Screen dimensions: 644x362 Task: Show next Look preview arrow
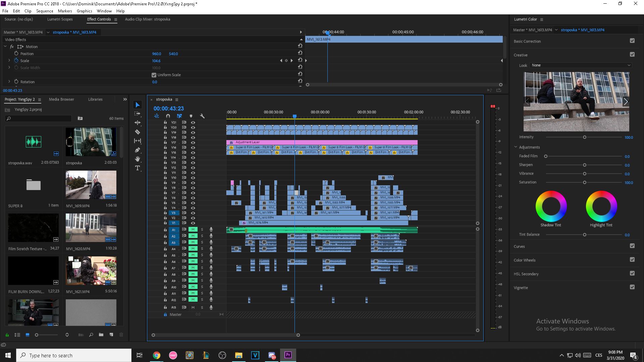coord(626,102)
